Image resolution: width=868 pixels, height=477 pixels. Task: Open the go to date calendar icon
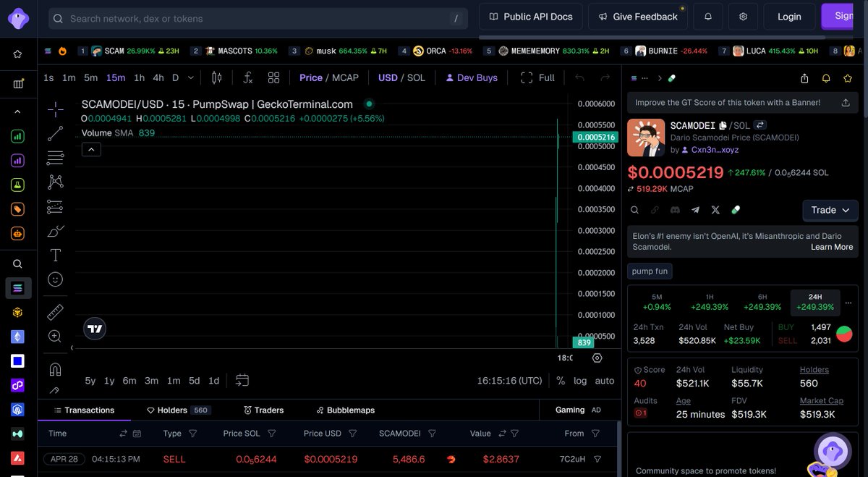(242, 380)
